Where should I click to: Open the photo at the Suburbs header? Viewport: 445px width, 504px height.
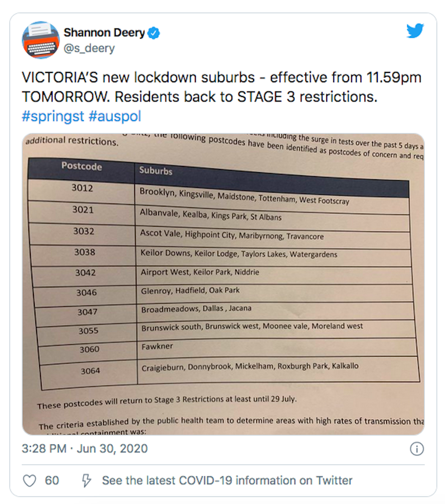(x=156, y=171)
